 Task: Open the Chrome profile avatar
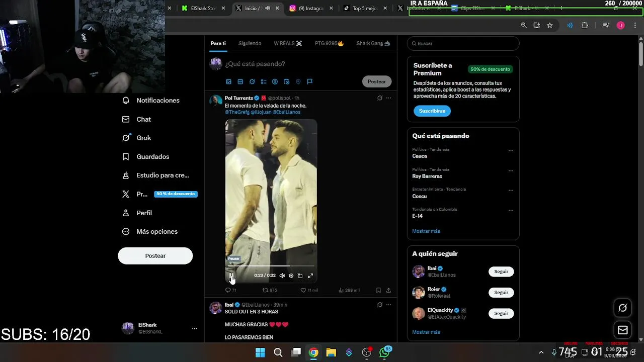(x=620, y=25)
